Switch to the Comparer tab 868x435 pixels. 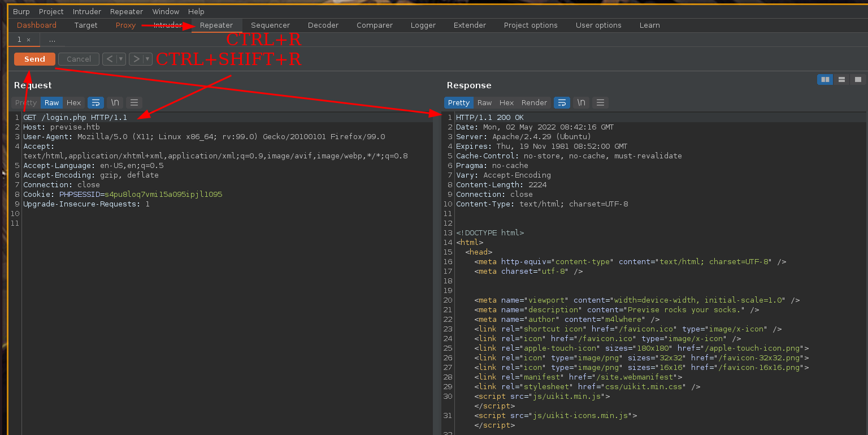(x=375, y=25)
